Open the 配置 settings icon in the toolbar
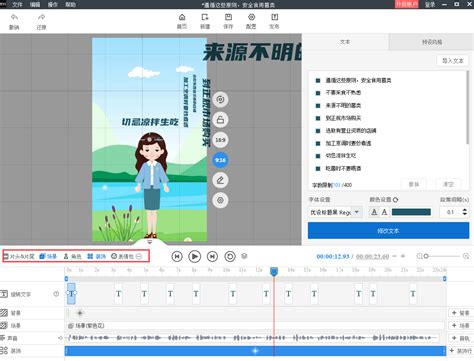This screenshot has width=474, height=361. click(251, 17)
